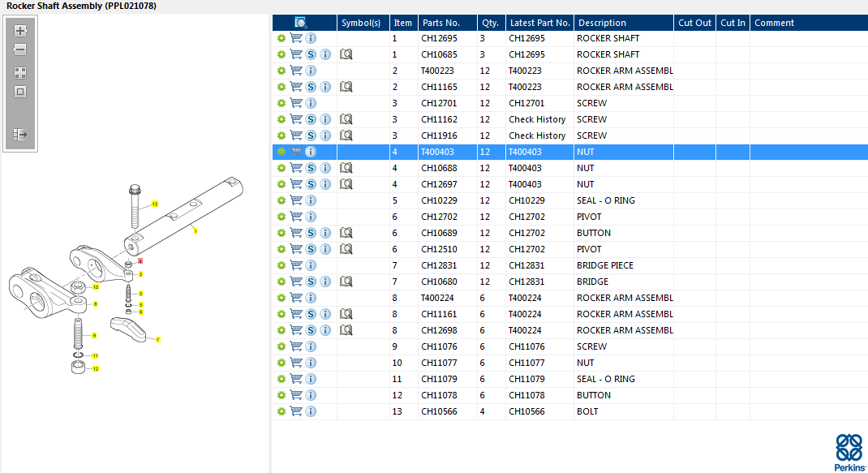This screenshot has height=473, width=868.
Task: Click supersession S icon for CH10685
Action: [312, 54]
